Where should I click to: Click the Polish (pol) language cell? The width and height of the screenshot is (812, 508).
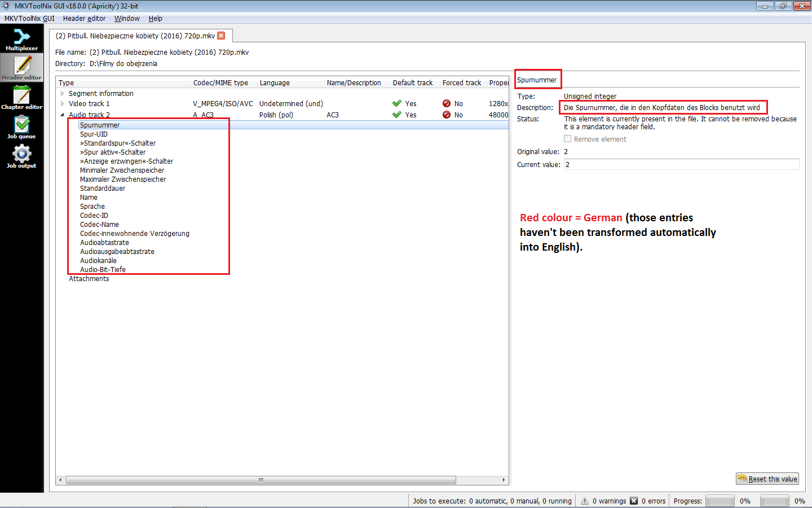(276, 115)
